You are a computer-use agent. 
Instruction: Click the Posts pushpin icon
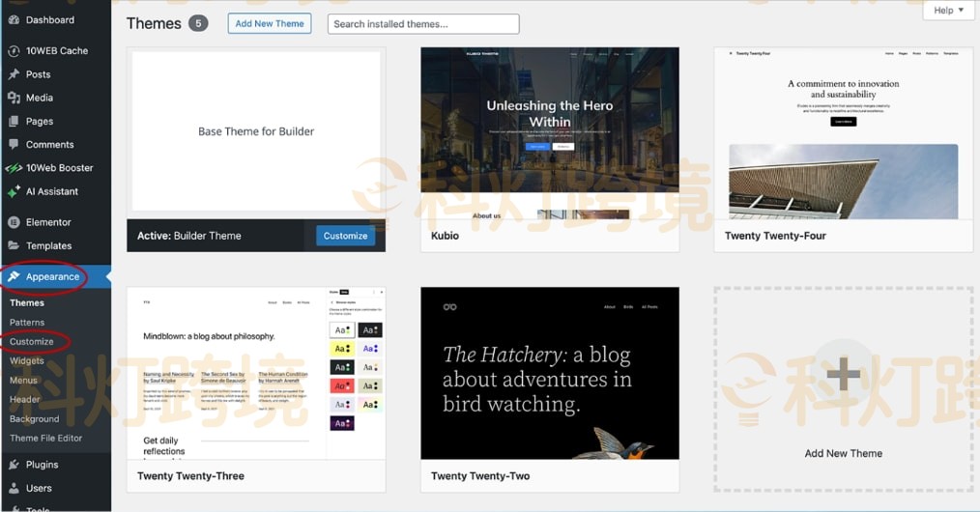pyautogui.click(x=14, y=74)
